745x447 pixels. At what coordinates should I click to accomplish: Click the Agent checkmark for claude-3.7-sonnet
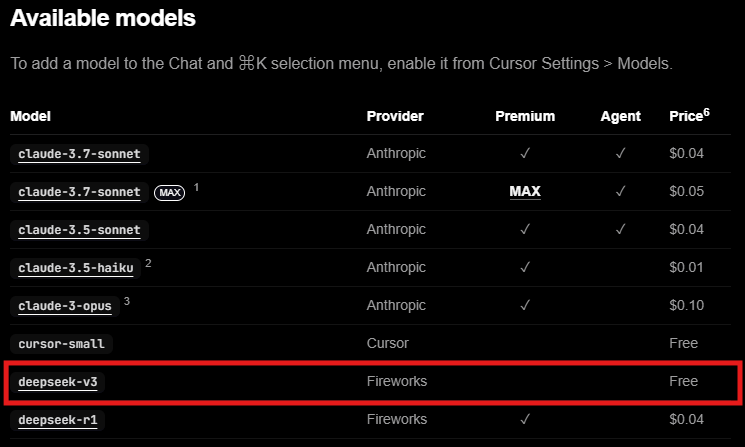tap(621, 153)
